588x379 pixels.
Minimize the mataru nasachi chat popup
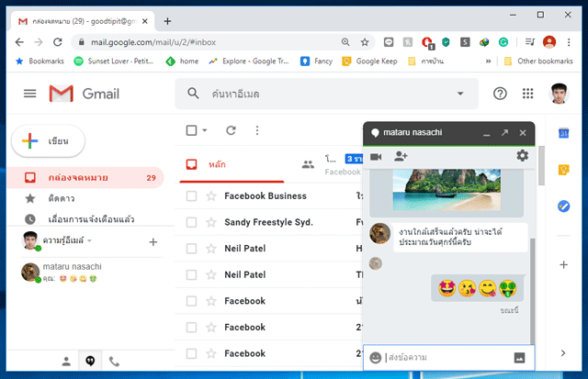coord(487,133)
